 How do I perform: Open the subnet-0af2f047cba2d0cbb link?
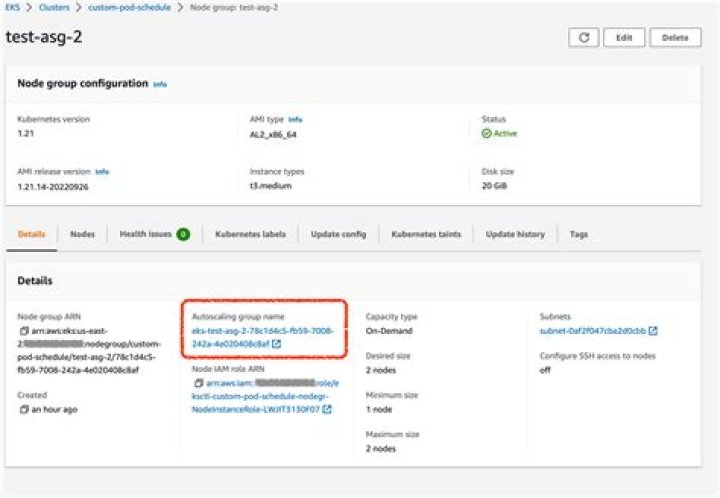coord(593,330)
